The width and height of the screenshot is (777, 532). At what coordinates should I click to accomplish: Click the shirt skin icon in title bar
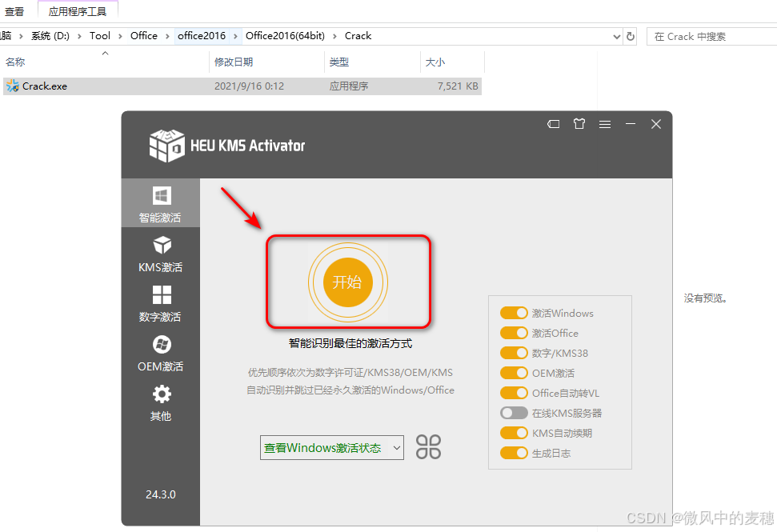(x=579, y=124)
